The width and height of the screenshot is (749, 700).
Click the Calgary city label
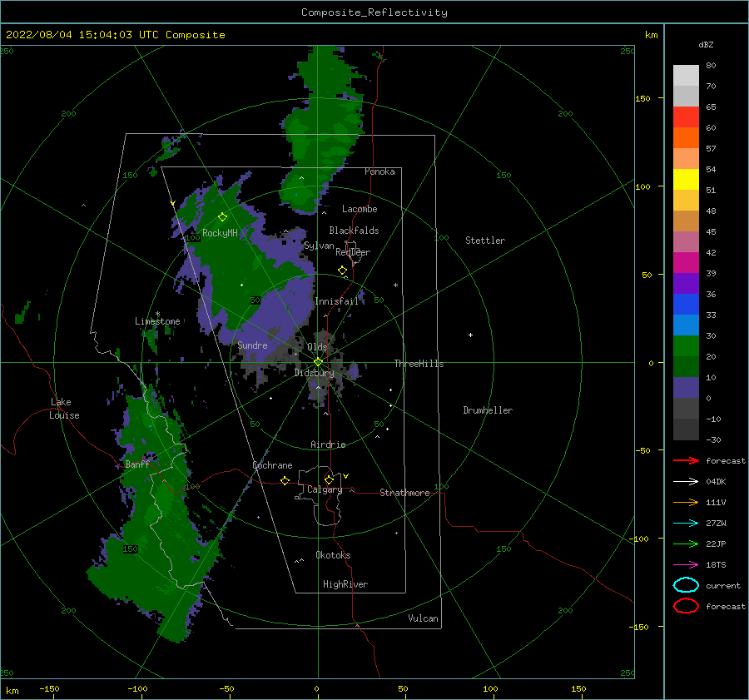tap(325, 489)
